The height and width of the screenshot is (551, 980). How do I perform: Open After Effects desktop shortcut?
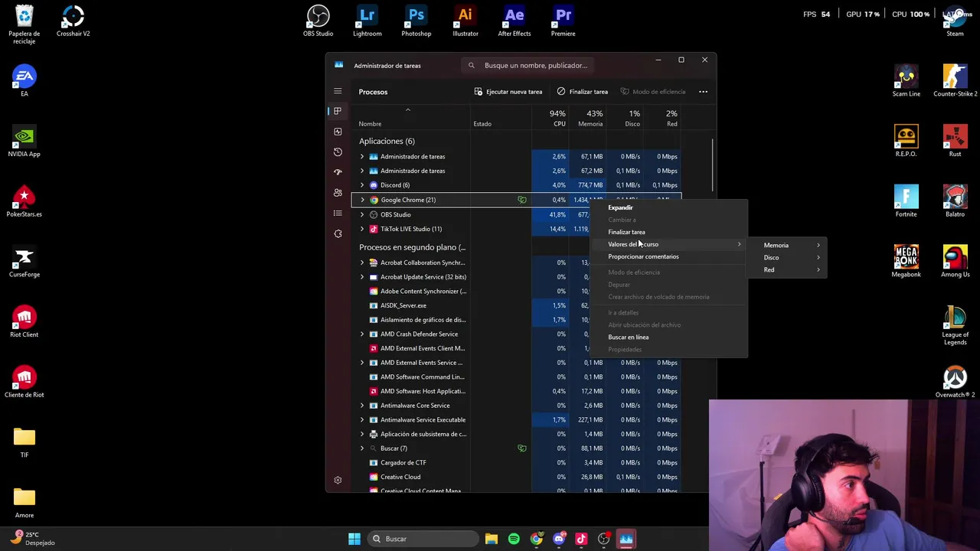[514, 21]
